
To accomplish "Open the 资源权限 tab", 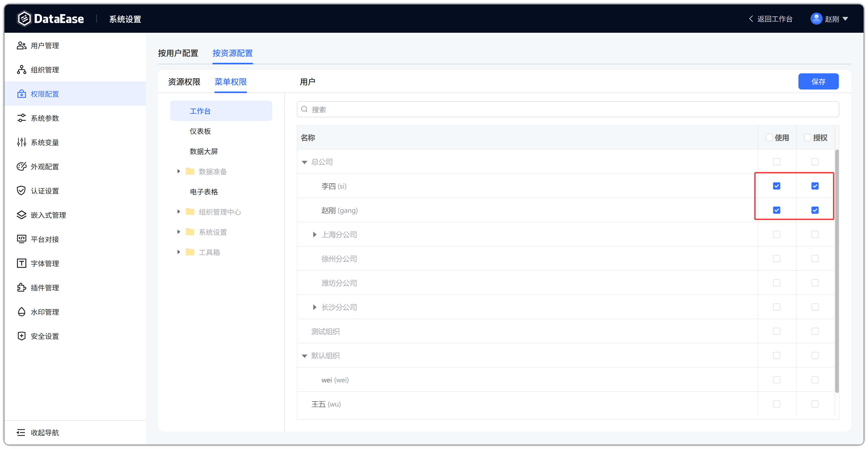I will point(184,82).
